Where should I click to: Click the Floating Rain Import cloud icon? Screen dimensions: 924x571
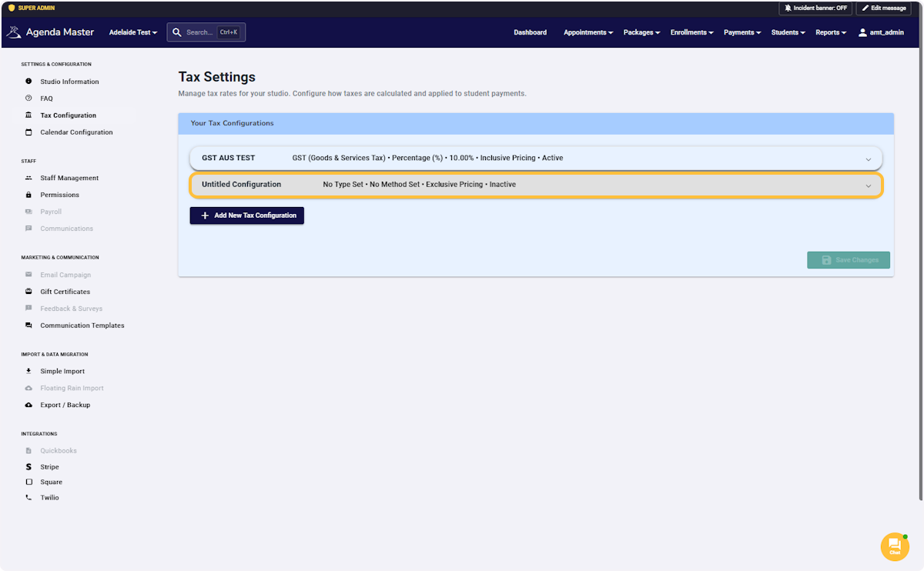click(x=28, y=388)
